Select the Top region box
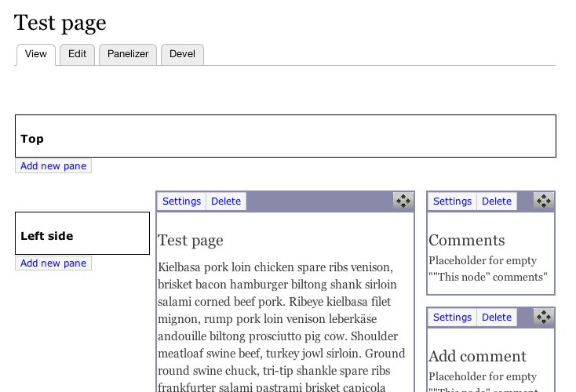Viewport: 576px width, 392px height. coord(286,136)
